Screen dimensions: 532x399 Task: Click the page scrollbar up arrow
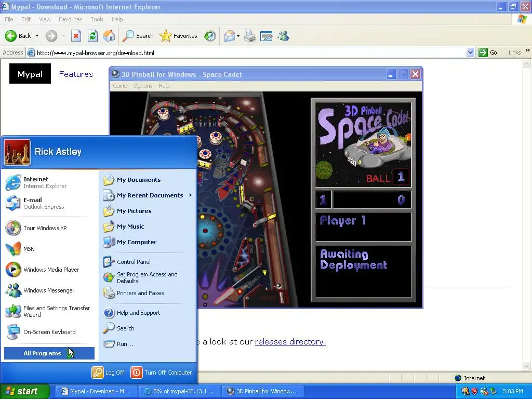pos(527,63)
